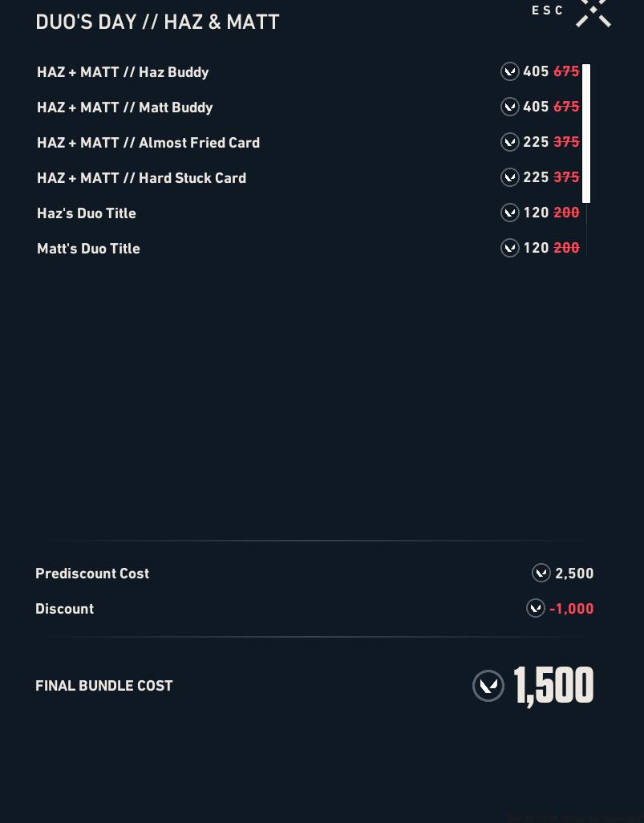This screenshot has height=823, width=644.
Task: Select the Hard Stuck Card item
Action: coord(141,178)
